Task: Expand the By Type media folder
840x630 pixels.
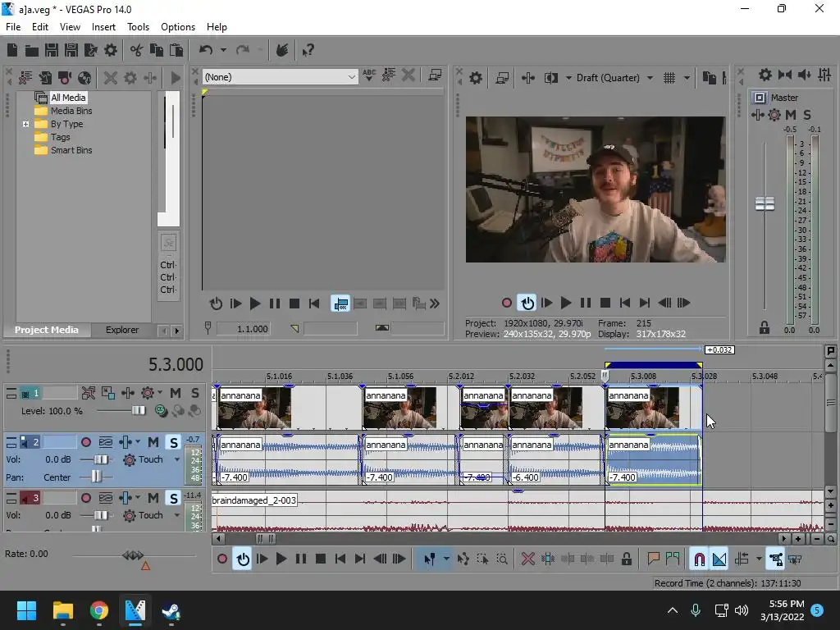Action: point(25,125)
